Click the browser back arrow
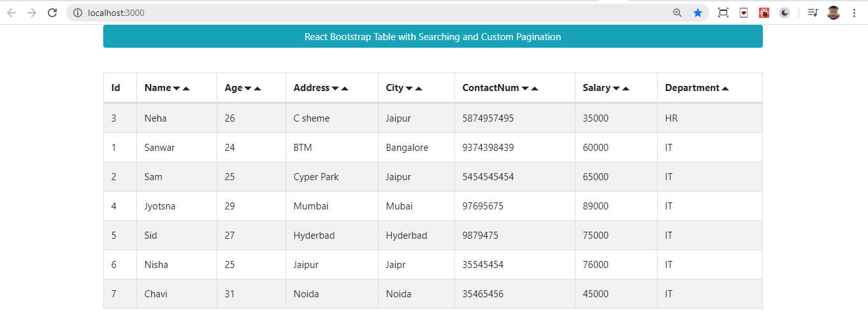Viewport: 868px width, 331px height. pyautogui.click(x=11, y=13)
